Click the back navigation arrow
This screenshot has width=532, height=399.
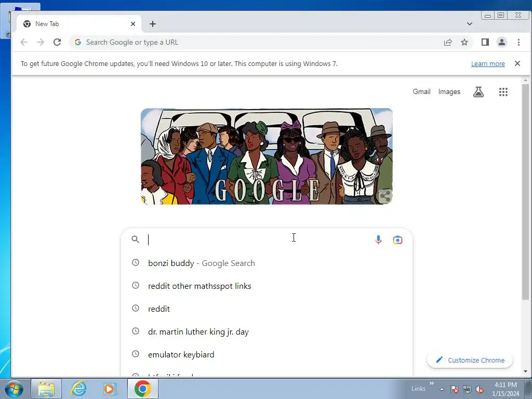pos(24,42)
